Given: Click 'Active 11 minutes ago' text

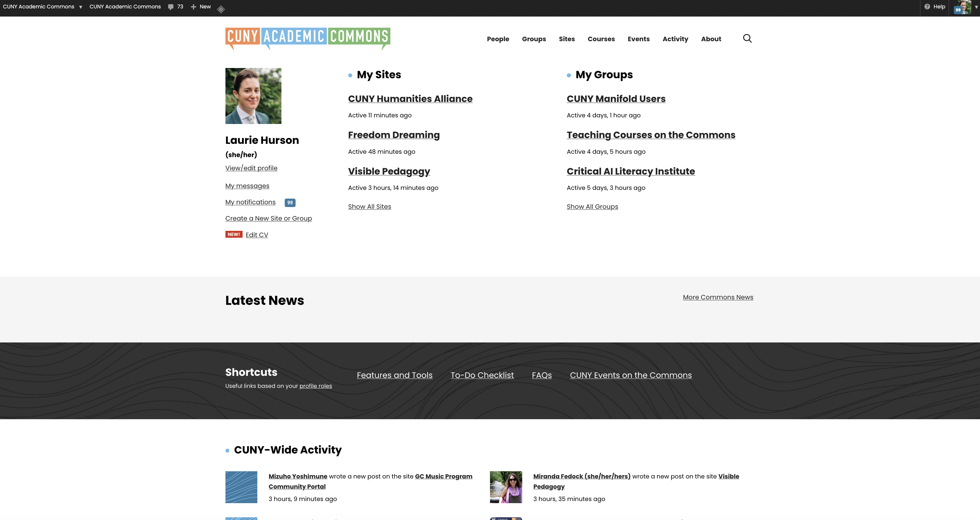Looking at the screenshot, I should [380, 115].
